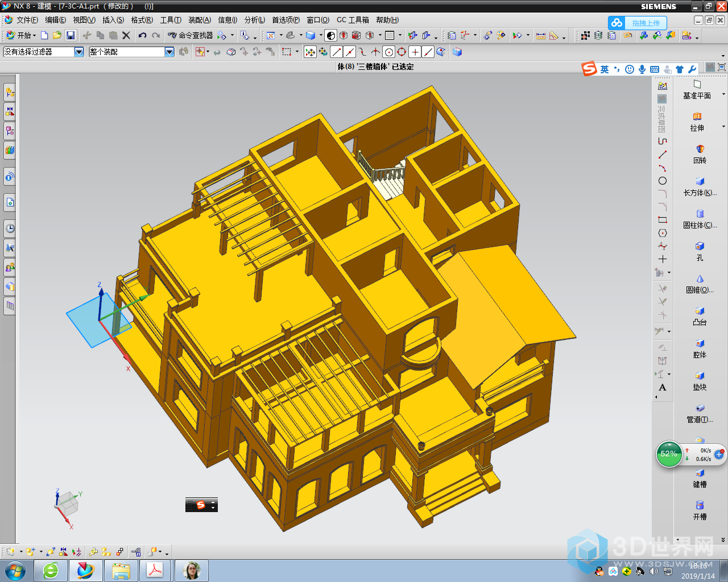Open the GC 工具箱 menu

coord(353,20)
